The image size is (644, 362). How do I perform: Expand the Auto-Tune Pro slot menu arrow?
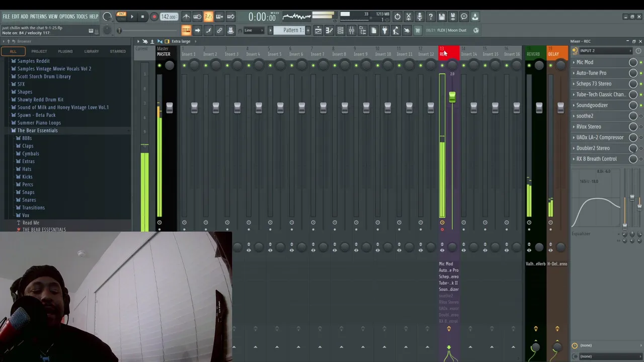point(574,73)
